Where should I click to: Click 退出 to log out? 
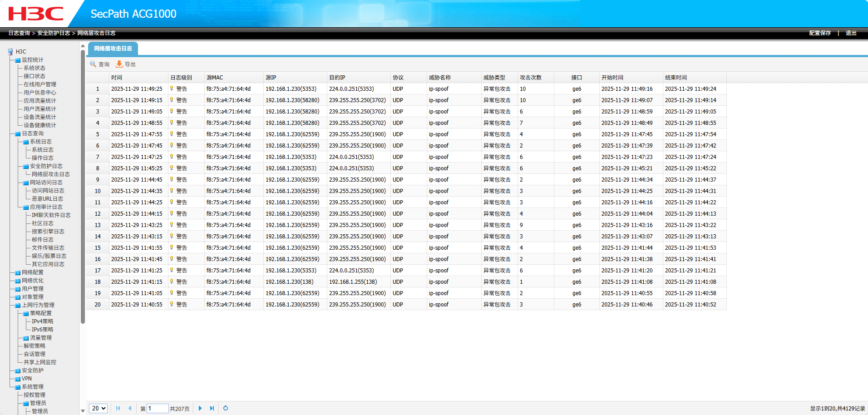(851, 33)
